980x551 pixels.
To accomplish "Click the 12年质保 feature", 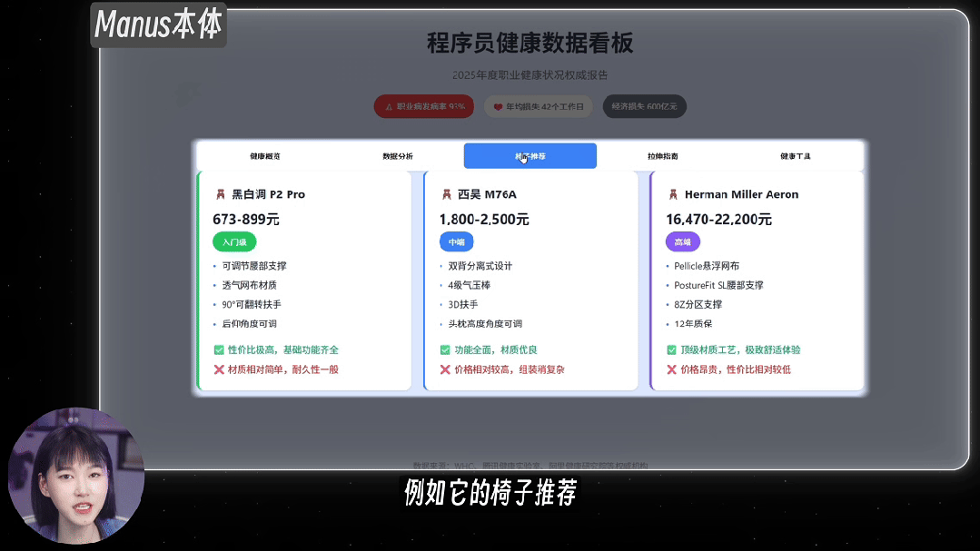I will 693,324.
